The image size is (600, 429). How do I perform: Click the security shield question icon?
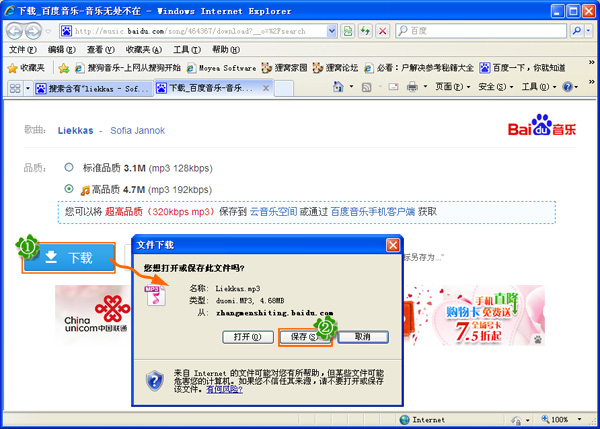click(x=155, y=381)
